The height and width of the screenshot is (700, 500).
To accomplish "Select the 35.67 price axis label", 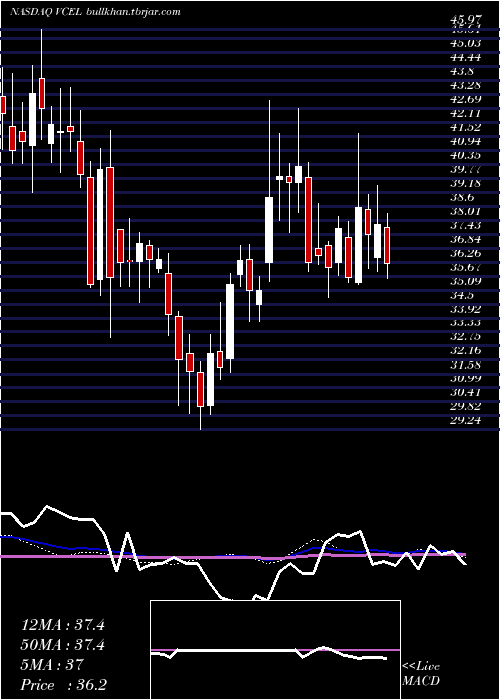I will click(x=466, y=267).
